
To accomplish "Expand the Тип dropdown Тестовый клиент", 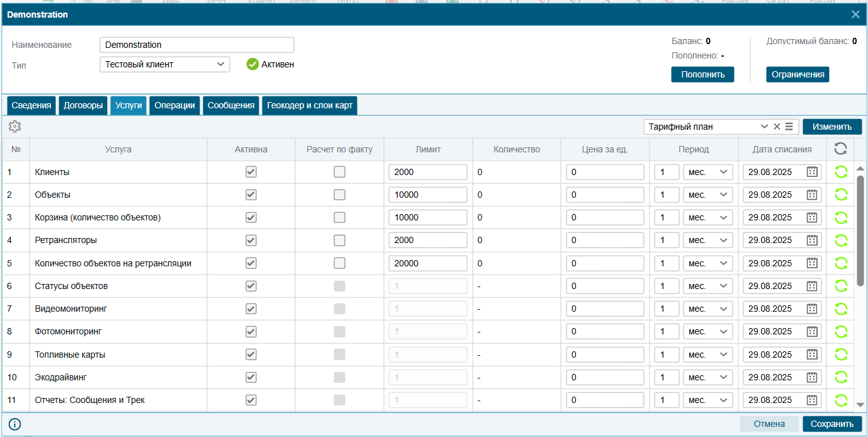I will tap(165, 64).
